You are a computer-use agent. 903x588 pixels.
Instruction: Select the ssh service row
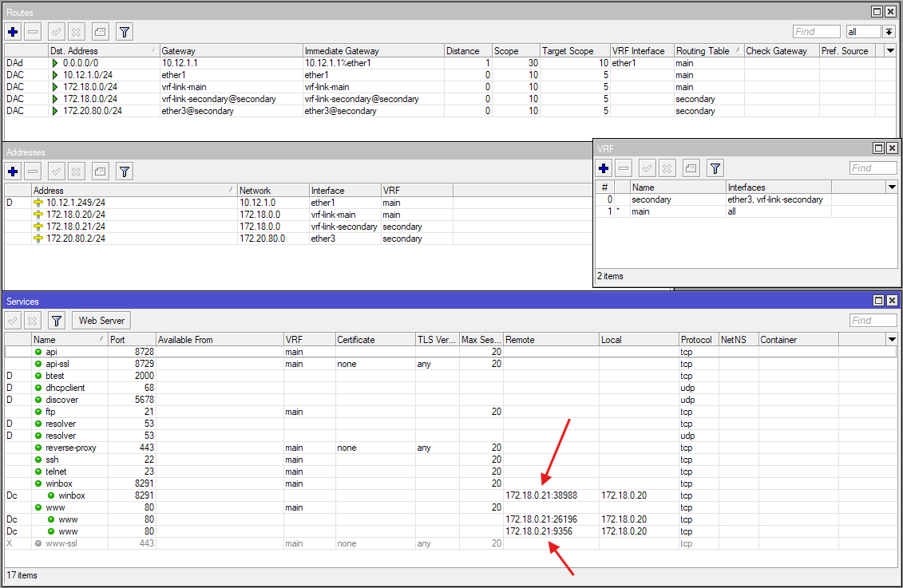(x=450, y=460)
